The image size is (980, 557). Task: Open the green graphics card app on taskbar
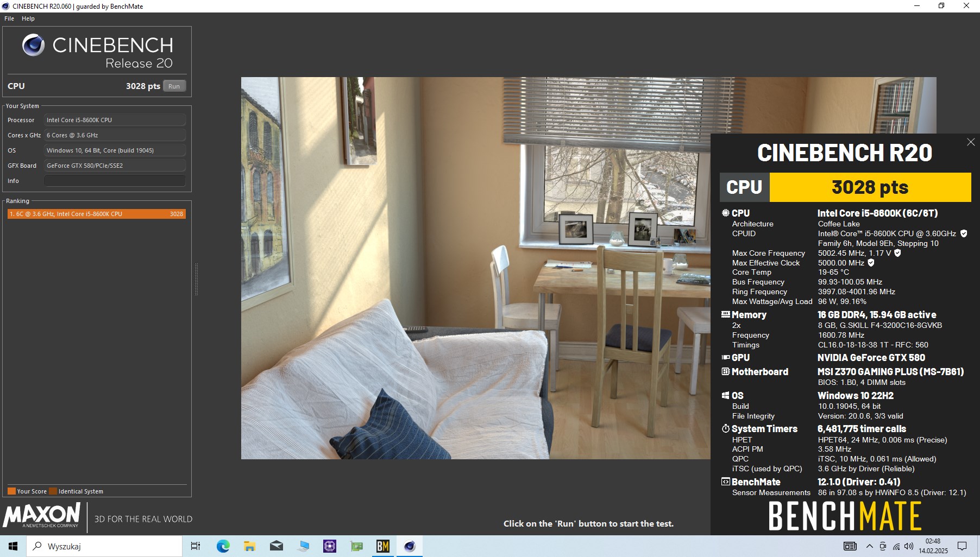tap(357, 546)
